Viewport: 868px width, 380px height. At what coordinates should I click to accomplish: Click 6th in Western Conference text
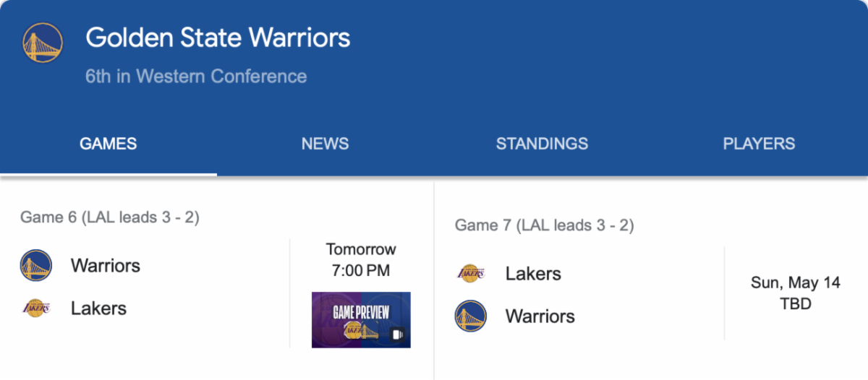(196, 76)
